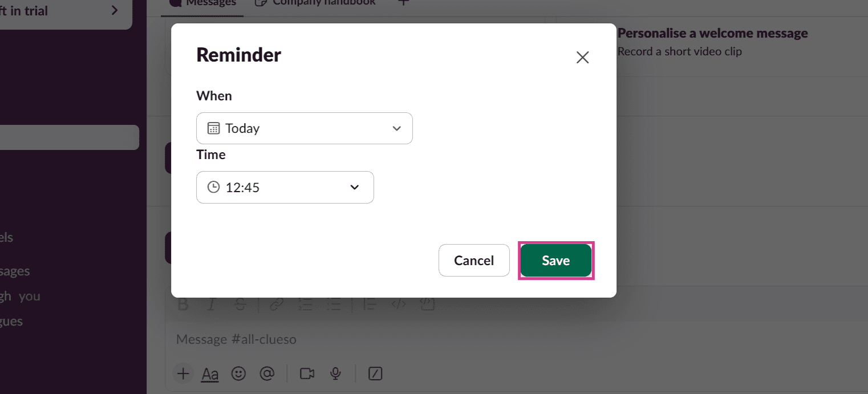Open slash shortcuts icon in composer
This screenshot has height=394, width=868.
(375, 373)
